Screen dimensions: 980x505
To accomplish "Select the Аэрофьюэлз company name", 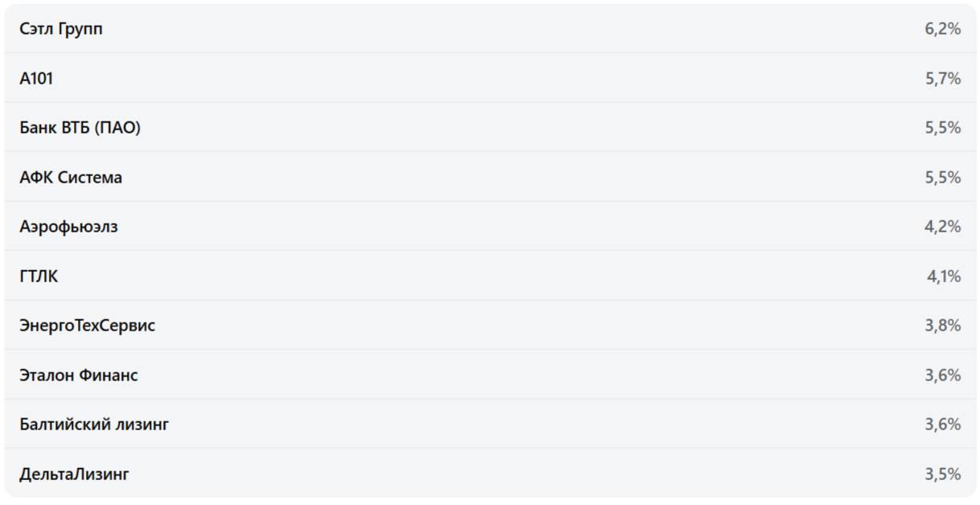I will [x=68, y=227].
